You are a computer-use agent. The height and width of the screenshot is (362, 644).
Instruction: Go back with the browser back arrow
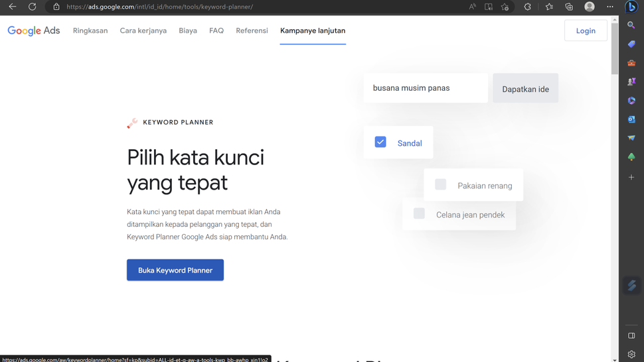pos(13,7)
